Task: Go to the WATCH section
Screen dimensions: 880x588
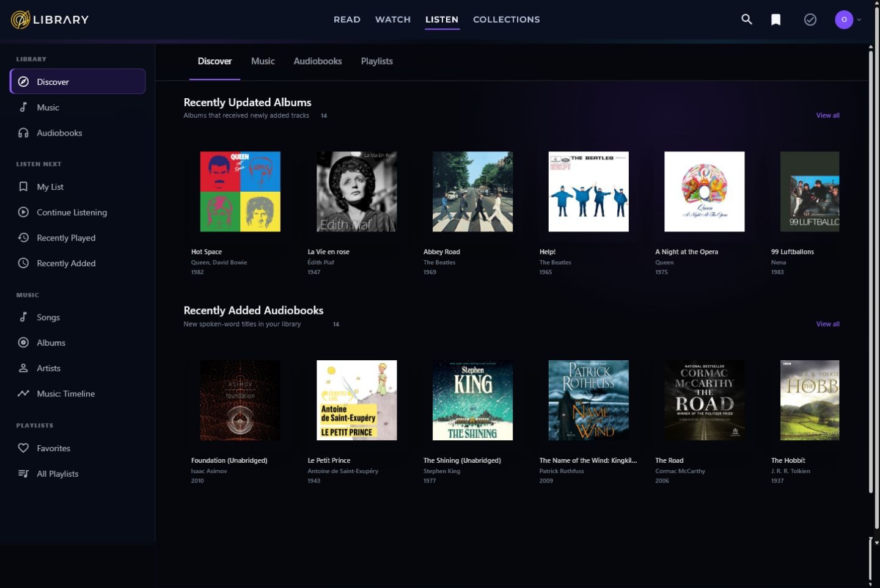Action: (x=392, y=20)
